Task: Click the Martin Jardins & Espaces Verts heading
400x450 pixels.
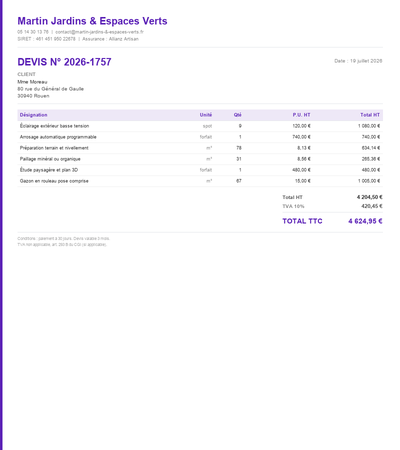Action: click(x=92, y=21)
